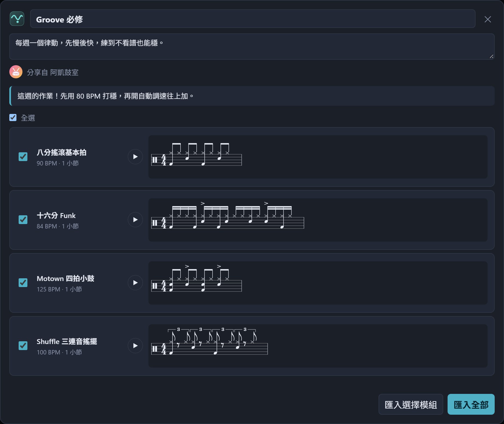Image resolution: width=504 pixels, height=424 pixels.
Task: Click the Shuffle 三連音搖擺 title text
Action: 67,342
